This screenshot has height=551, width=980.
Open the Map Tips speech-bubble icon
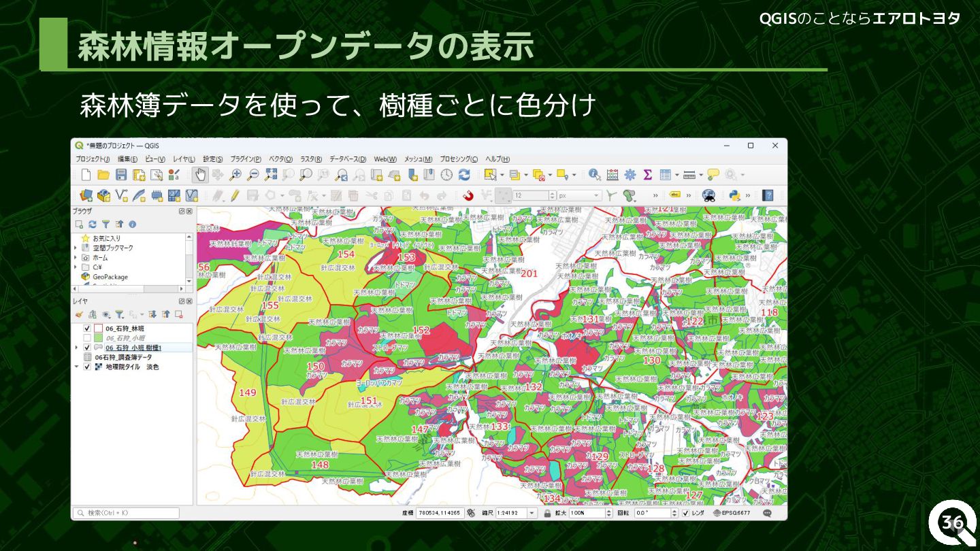[x=713, y=175]
